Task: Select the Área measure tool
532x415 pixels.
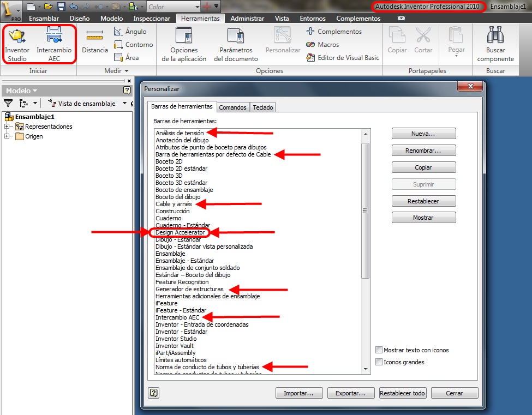Action: coord(127,57)
